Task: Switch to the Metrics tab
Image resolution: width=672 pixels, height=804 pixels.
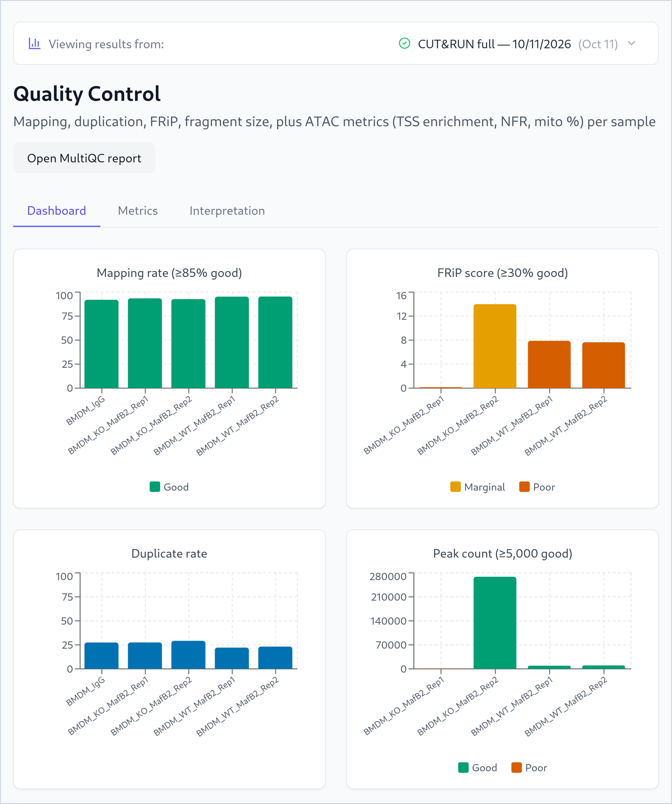Action: 138,211
